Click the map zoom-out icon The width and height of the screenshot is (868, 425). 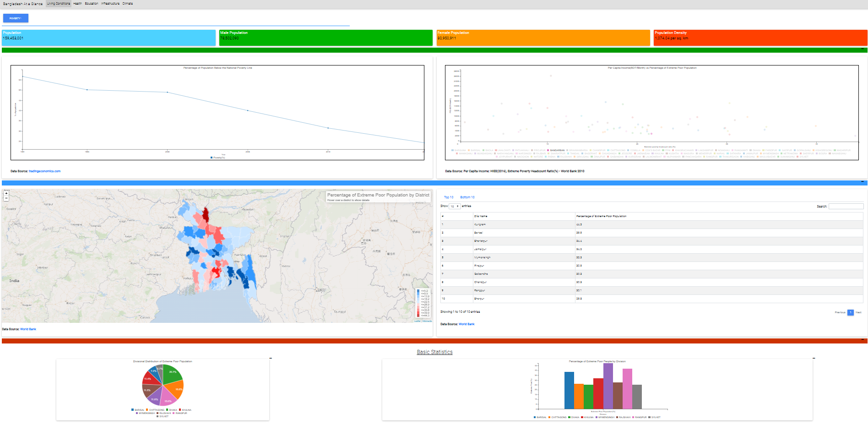5,199
